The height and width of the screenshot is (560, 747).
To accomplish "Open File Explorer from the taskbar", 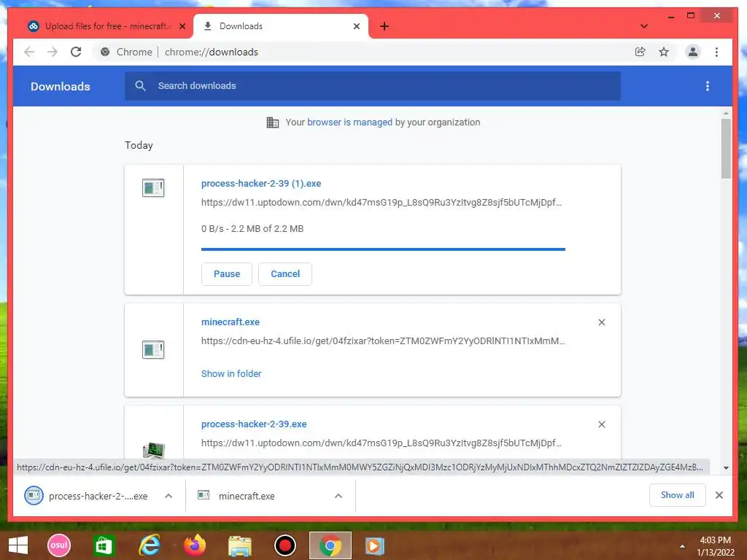I will tap(239, 546).
